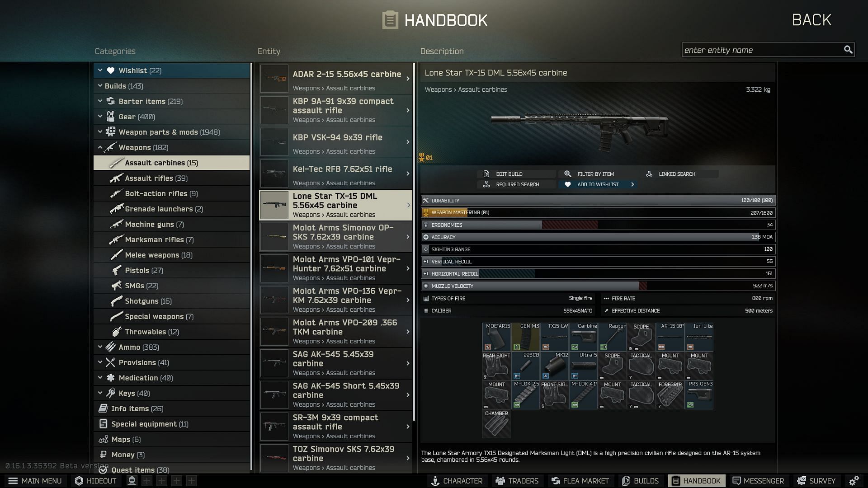Screen dimensions: 868x488
Task: Expand the Weapons category tree
Action: click(99, 147)
